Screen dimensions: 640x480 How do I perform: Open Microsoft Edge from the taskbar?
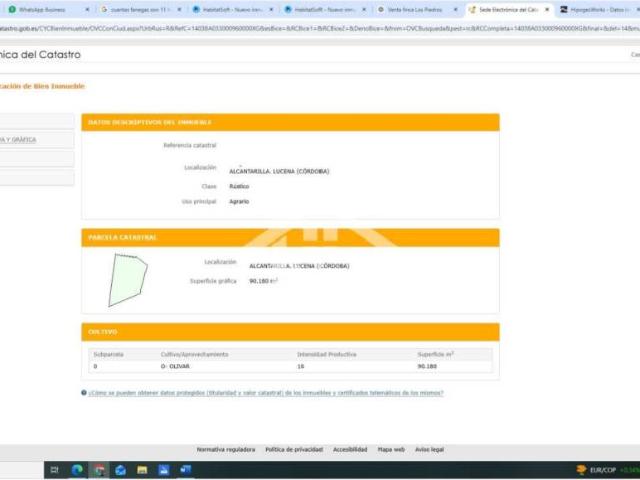pyautogui.click(x=77, y=470)
